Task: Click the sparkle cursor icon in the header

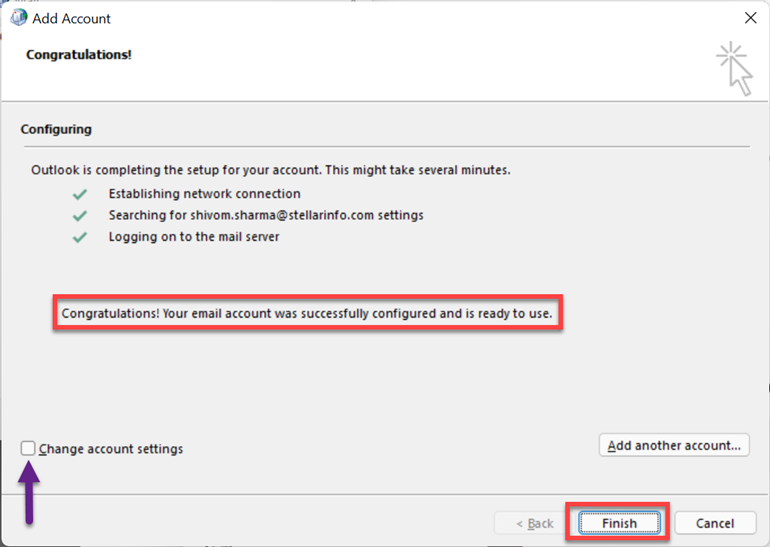Action: [734, 68]
